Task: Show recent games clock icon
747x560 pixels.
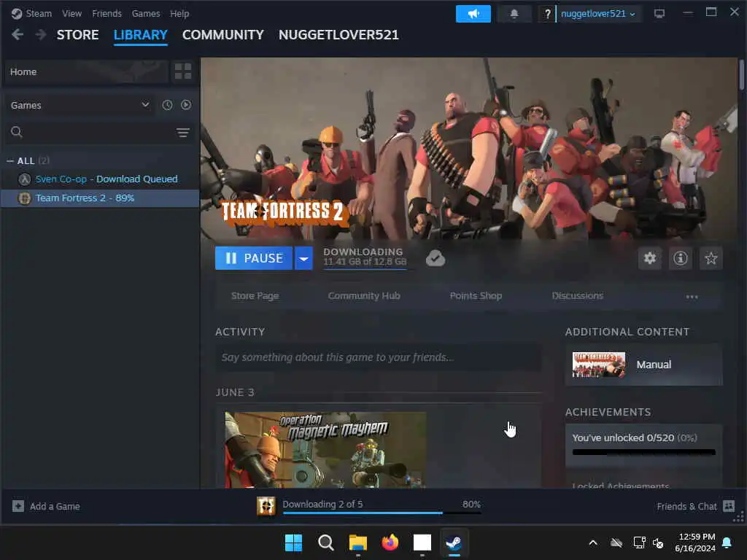Action: click(167, 105)
